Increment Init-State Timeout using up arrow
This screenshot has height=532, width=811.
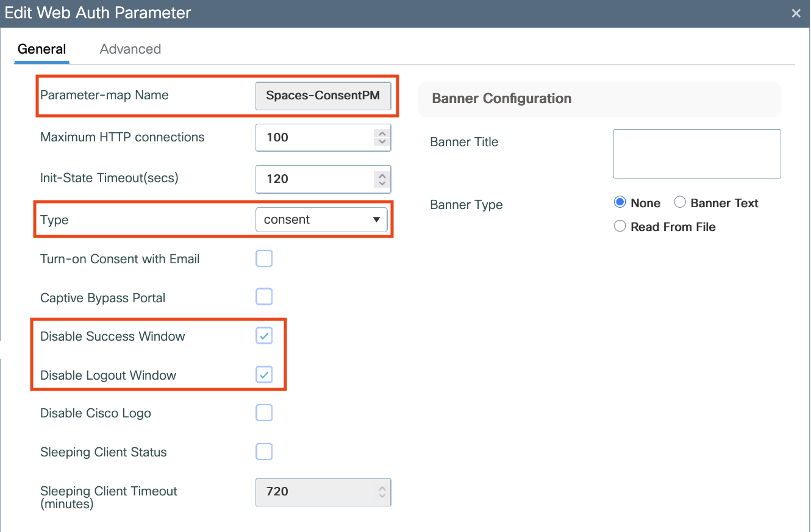click(382, 174)
